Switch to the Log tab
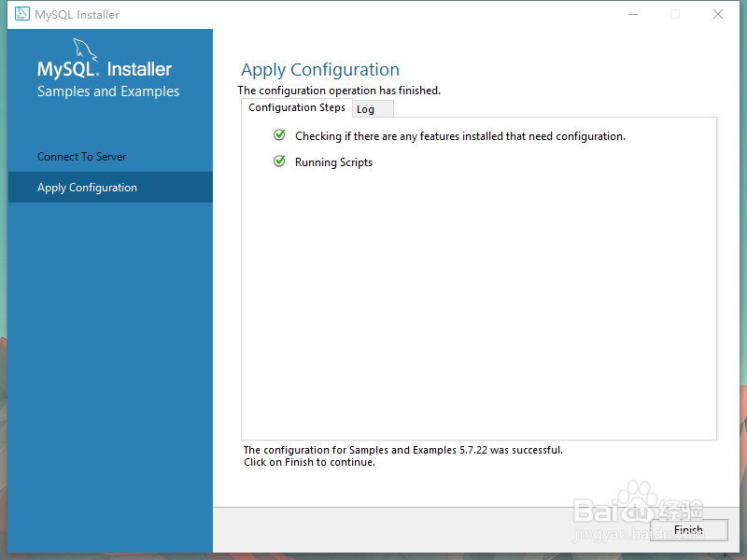The image size is (747, 560). tap(373, 109)
